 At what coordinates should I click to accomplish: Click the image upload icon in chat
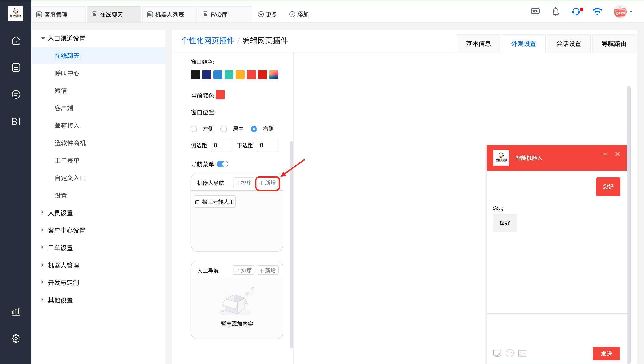pyautogui.click(x=522, y=353)
